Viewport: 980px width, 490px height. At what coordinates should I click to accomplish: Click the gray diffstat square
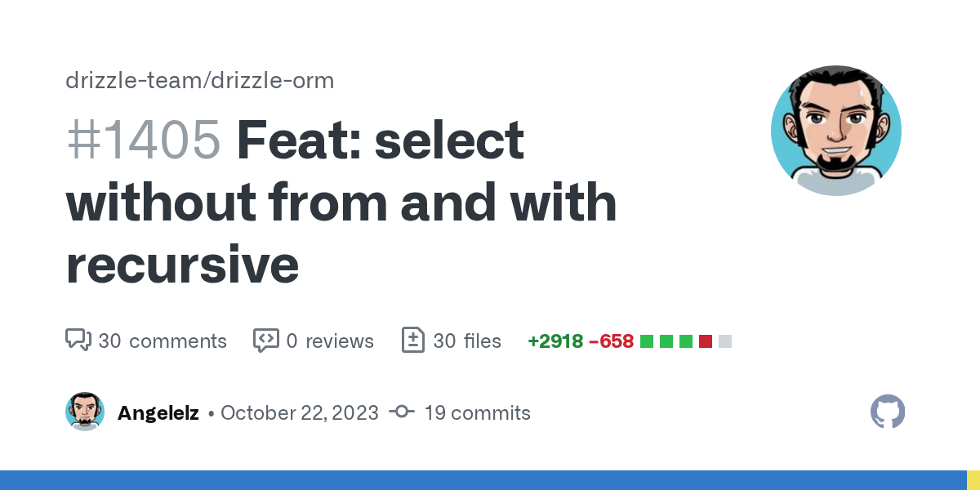coord(725,341)
